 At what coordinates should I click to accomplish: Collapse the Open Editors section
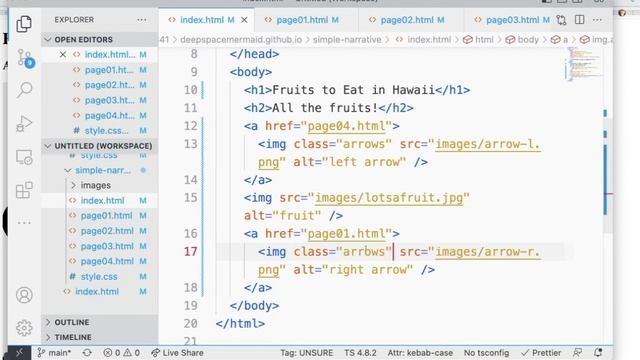pos(100,40)
